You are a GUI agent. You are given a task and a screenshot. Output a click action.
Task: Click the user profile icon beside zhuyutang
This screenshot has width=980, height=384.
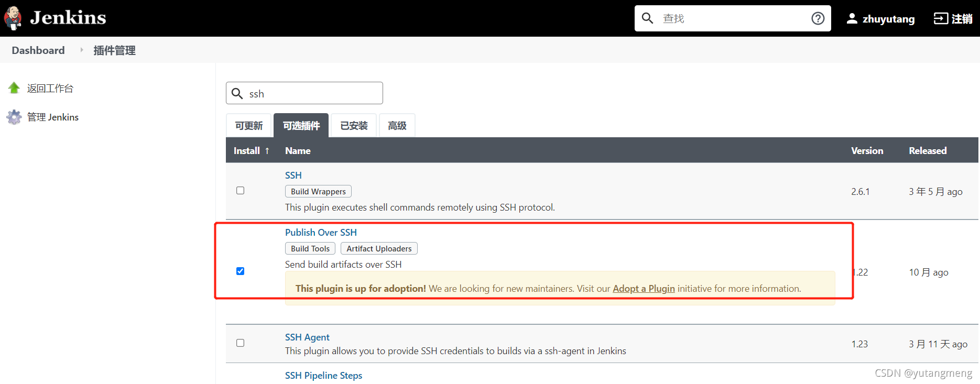pyautogui.click(x=852, y=18)
